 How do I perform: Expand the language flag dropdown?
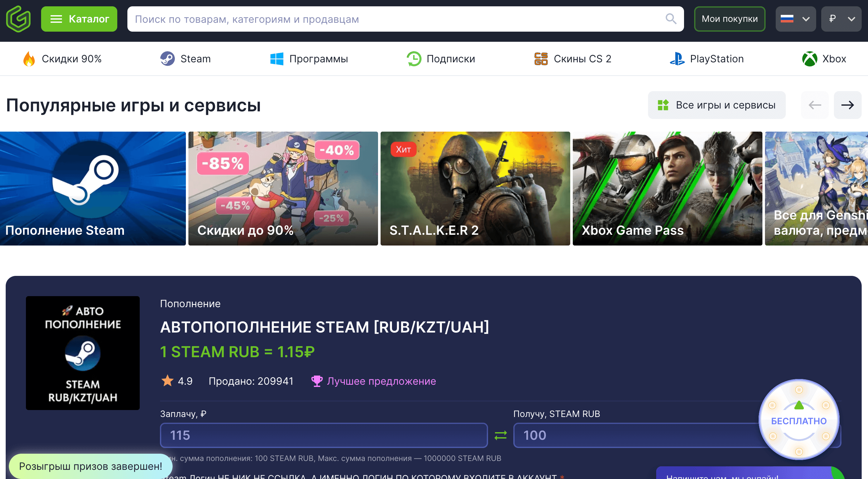(x=796, y=19)
